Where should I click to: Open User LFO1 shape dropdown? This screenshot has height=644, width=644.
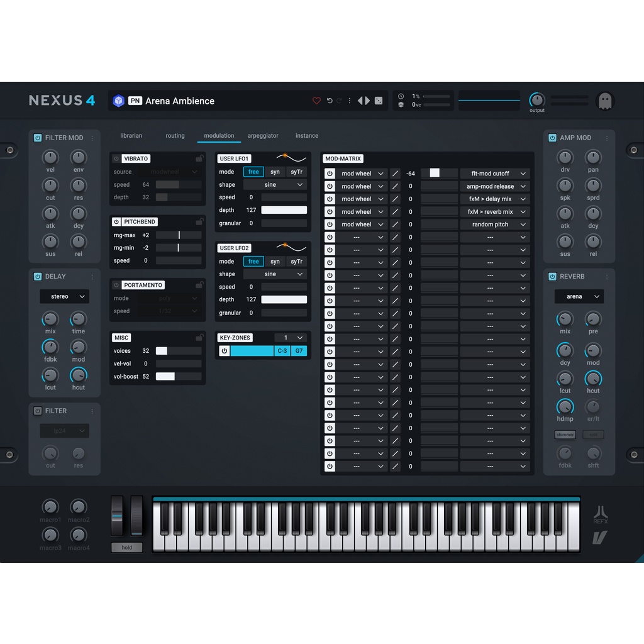point(275,185)
